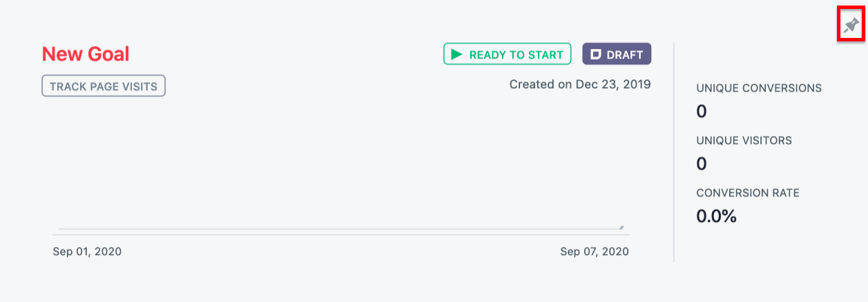Start the goal with READY TO START
The image size is (868, 302).
pyautogui.click(x=507, y=54)
